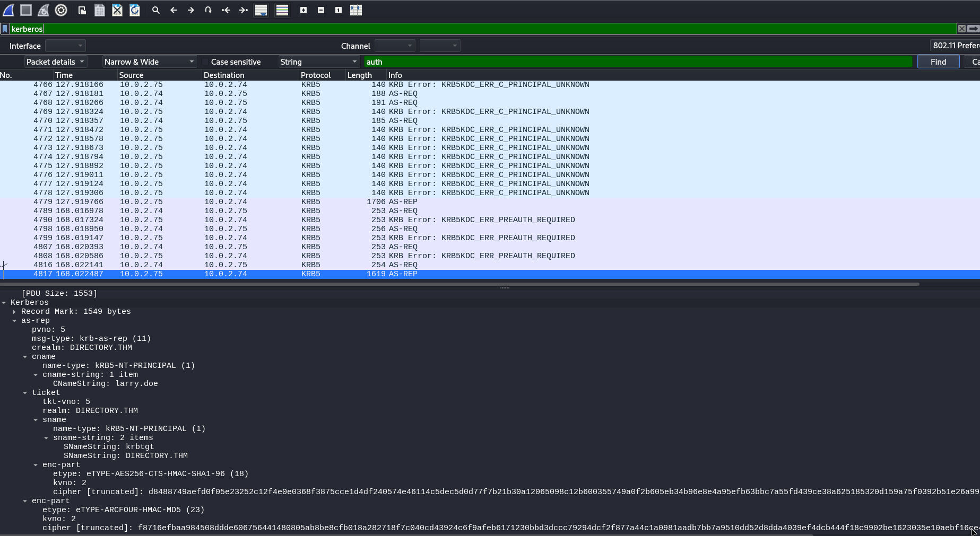Viewport: 980px width, 536px height.
Task: Clear the kerberos display filter with the X
Action: 962,29
